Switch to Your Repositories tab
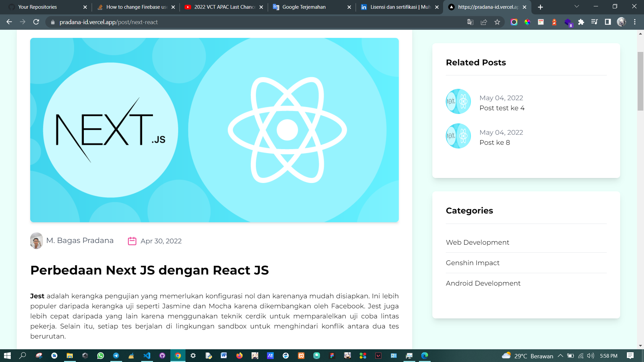This screenshot has height=362, width=644. click(x=38, y=7)
